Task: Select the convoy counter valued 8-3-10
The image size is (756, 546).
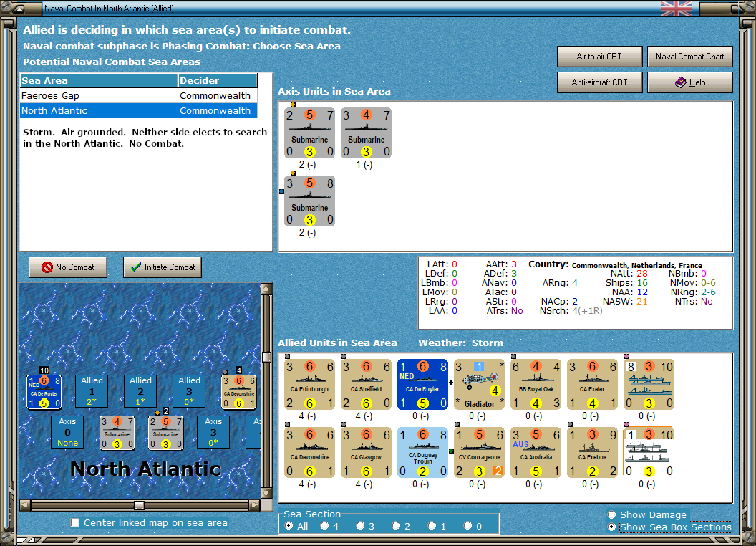Action: (x=649, y=384)
